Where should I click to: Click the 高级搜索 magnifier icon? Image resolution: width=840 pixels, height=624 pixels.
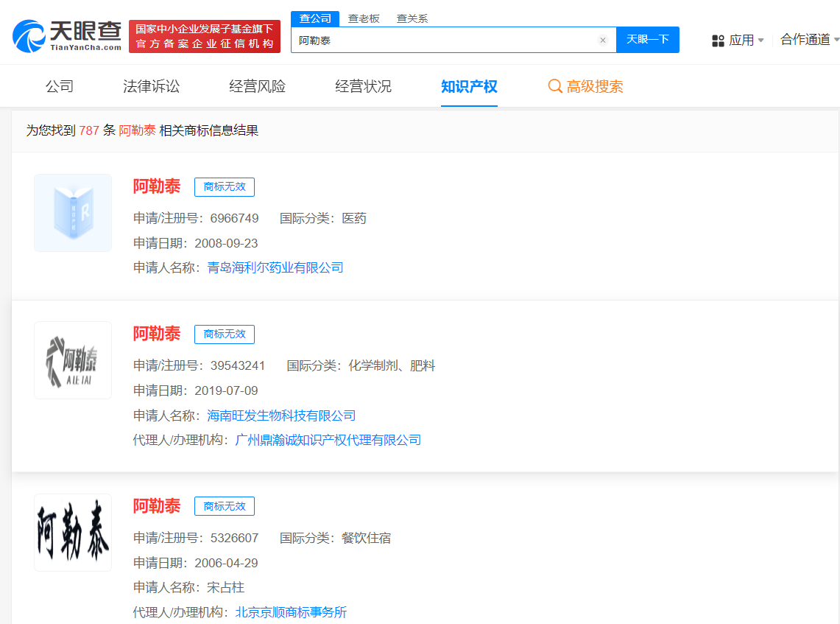pyautogui.click(x=555, y=86)
